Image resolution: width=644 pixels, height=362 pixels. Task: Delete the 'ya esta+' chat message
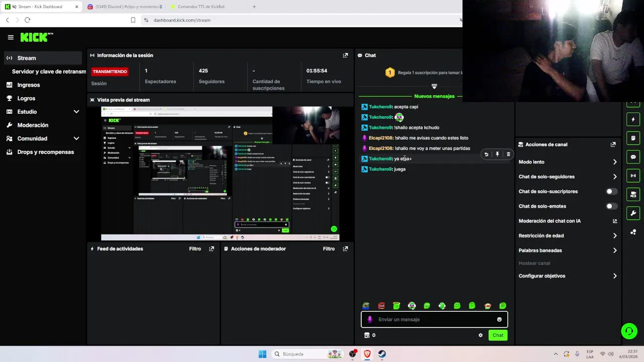click(508, 154)
